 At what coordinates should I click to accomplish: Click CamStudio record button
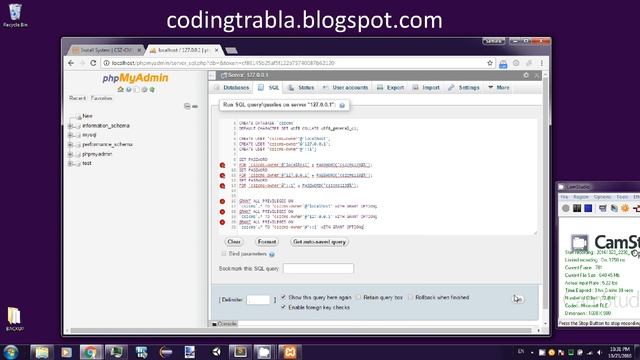coord(565,208)
